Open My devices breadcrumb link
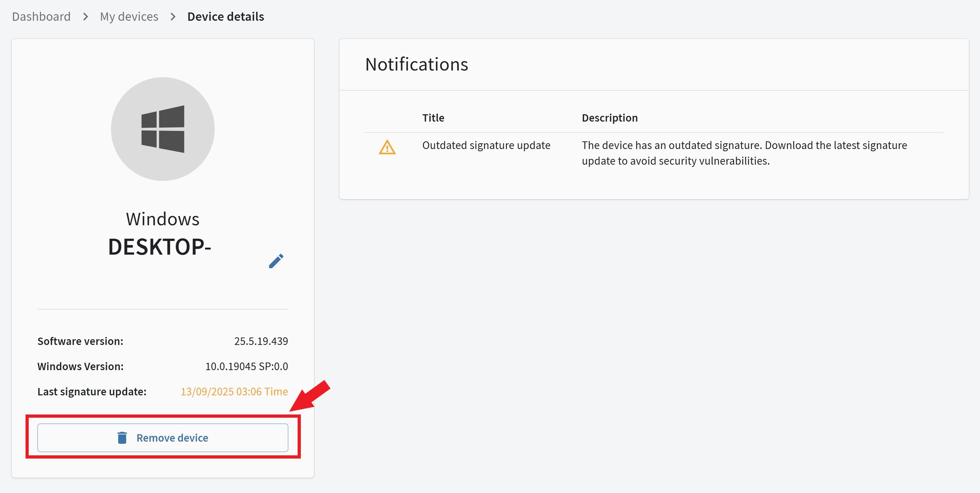 [129, 17]
